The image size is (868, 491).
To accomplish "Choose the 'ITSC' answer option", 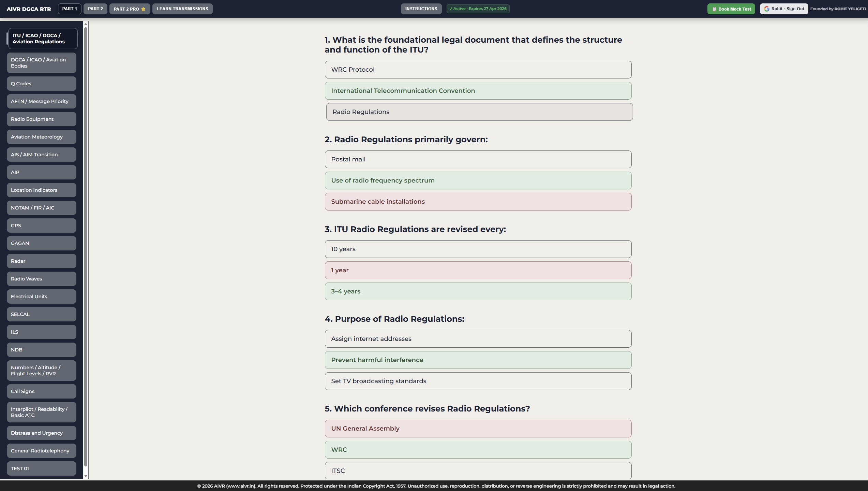I will 478,471.
